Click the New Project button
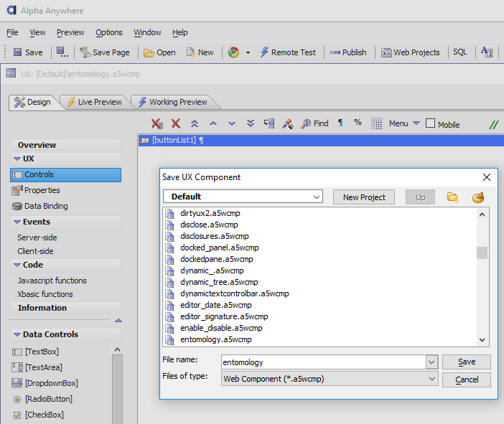 [x=364, y=197]
